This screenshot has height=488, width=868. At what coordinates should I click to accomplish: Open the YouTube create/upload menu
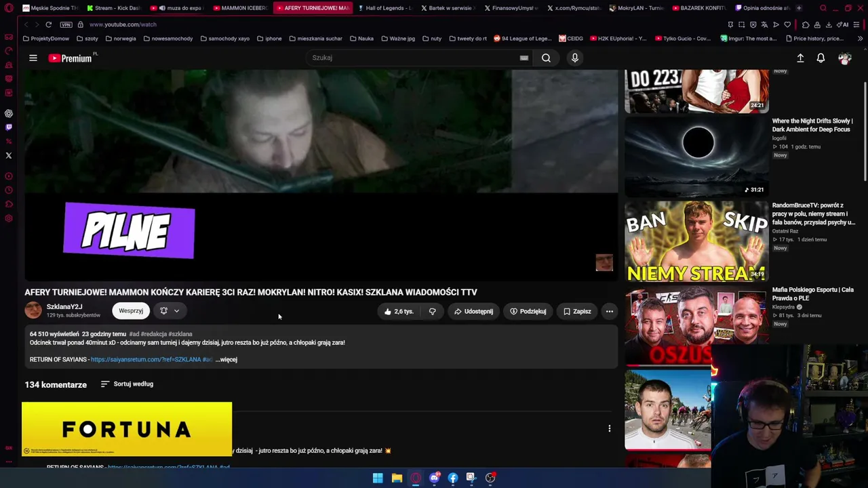[x=800, y=58]
